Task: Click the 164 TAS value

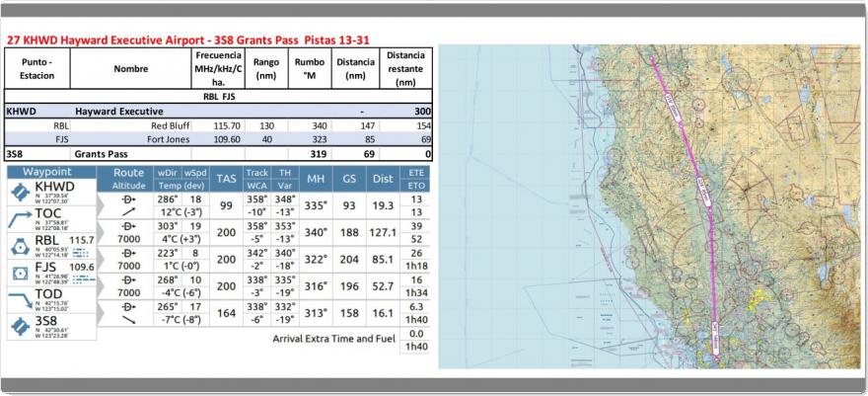Action: [226, 313]
